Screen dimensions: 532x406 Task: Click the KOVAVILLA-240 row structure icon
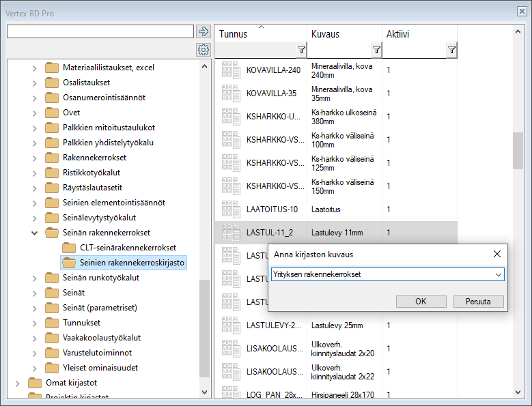click(x=231, y=70)
